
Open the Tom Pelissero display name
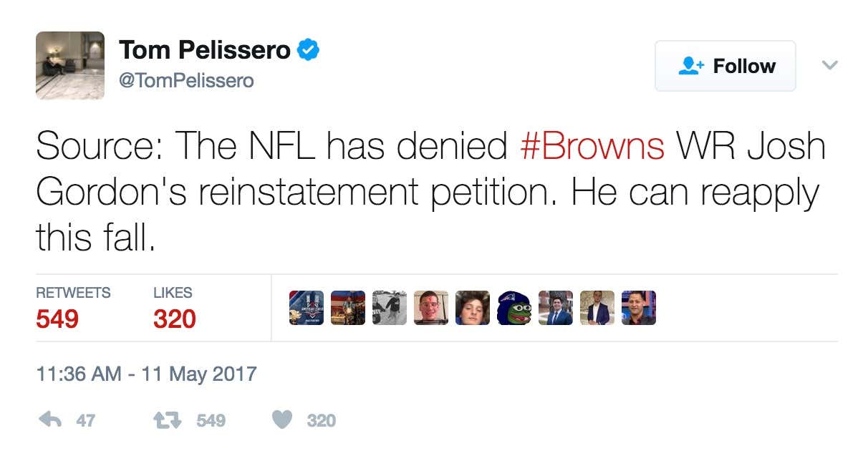[205, 50]
